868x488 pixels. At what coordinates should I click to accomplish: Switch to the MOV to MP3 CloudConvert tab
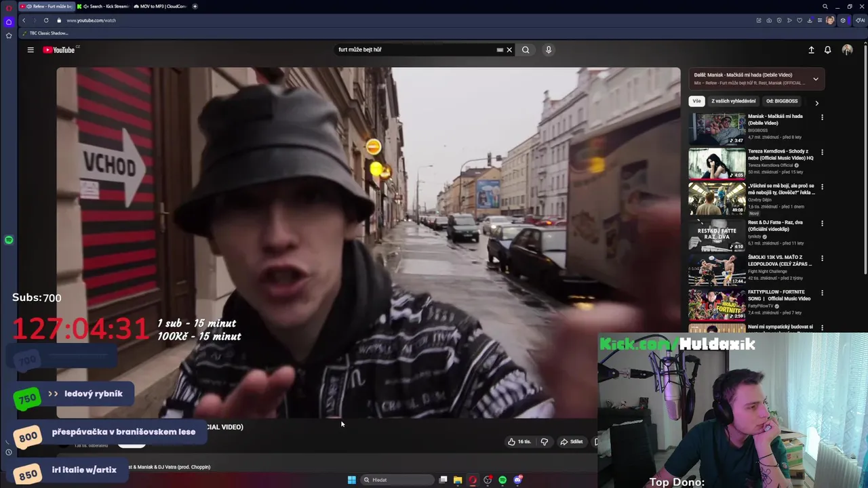[160, 6]
